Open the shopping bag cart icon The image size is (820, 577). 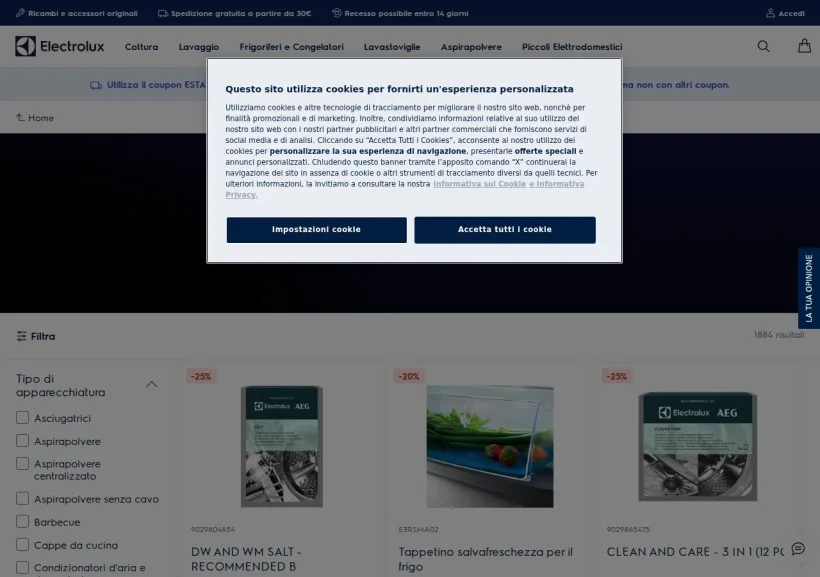(804, 46)
